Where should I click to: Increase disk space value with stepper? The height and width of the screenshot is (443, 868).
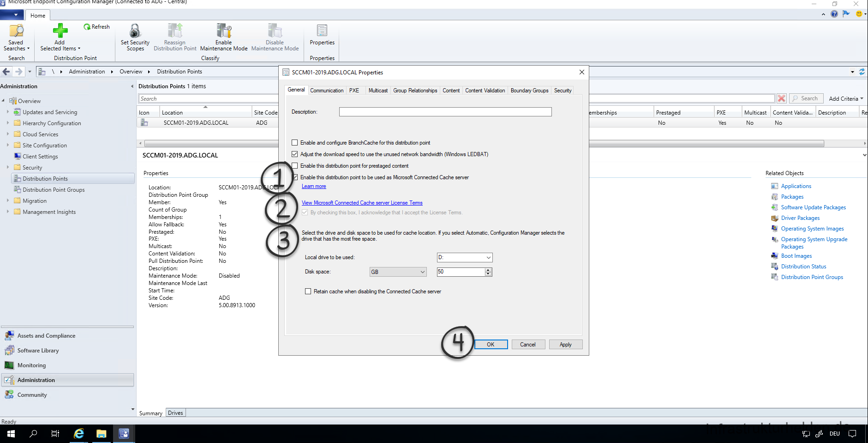tap(488, 270)
